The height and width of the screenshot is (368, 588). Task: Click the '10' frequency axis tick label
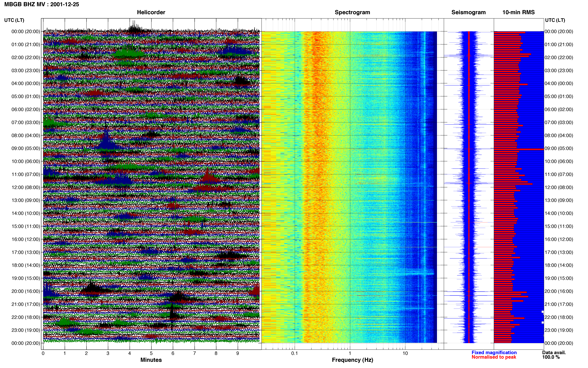point(405,353)
